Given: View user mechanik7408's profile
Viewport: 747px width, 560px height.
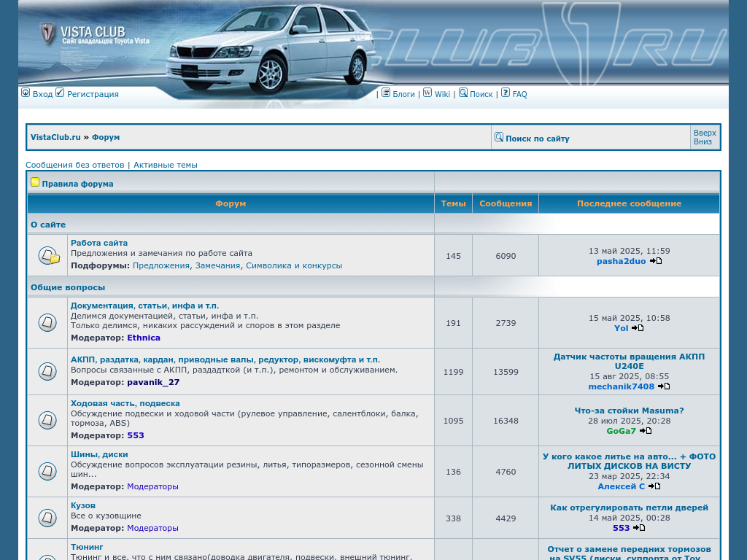Looking at the screenshot, I should click(622, 386).
